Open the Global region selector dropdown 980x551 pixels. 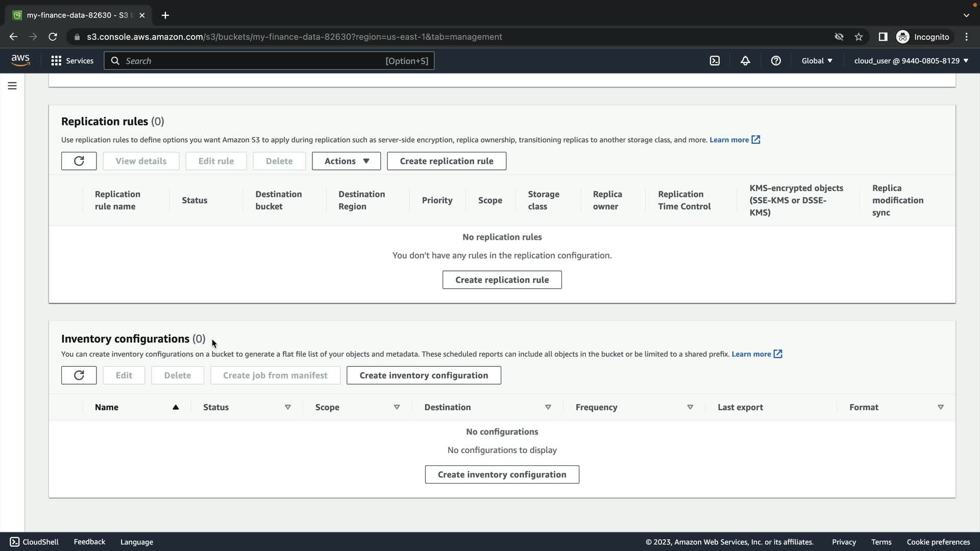point(817,61)
